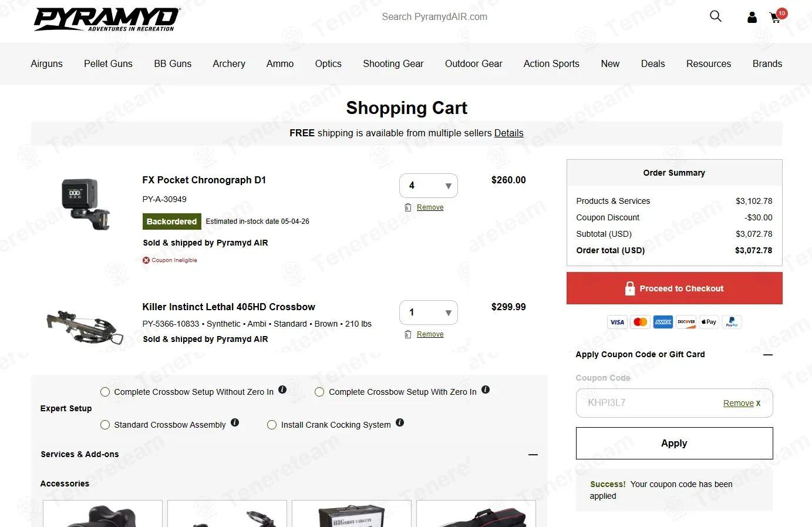Open the shopping cart icon with badge
The image size is (812, 527).
pyautogui.click(x=777, y=16)
